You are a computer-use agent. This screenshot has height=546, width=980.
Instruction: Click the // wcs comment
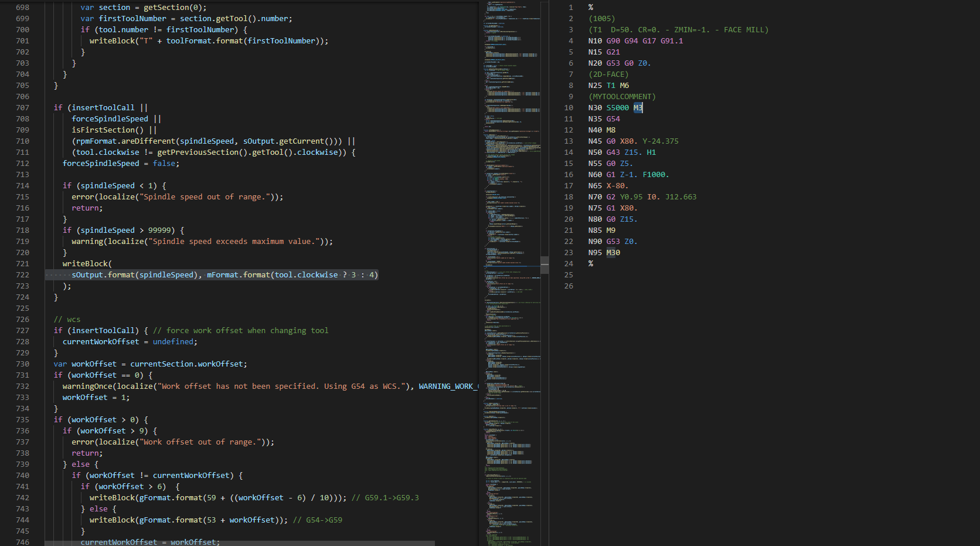pos(67,320)
